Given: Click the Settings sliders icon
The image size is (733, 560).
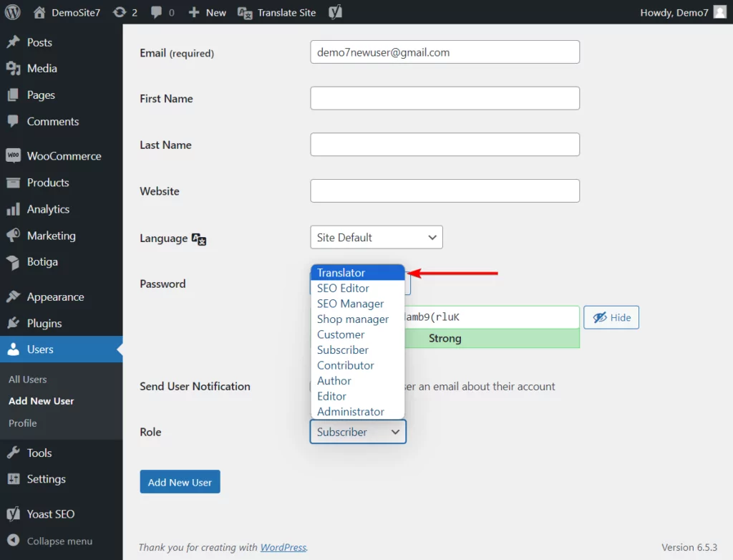Looking at the screenshot, I should click(x=14, y=478).
